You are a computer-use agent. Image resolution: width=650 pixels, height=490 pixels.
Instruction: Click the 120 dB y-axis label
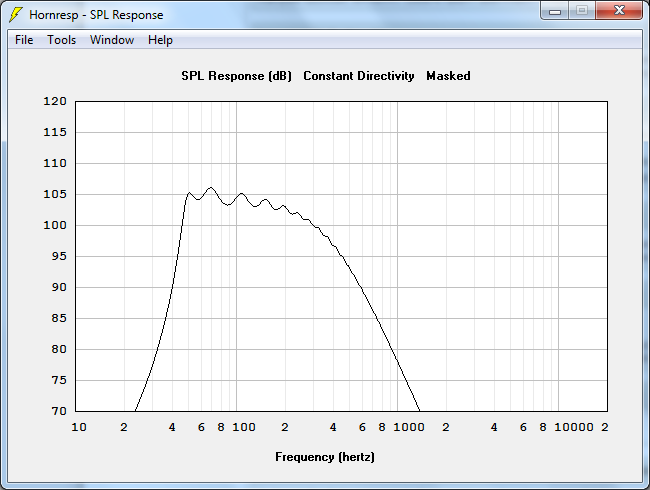coord(55,101)
